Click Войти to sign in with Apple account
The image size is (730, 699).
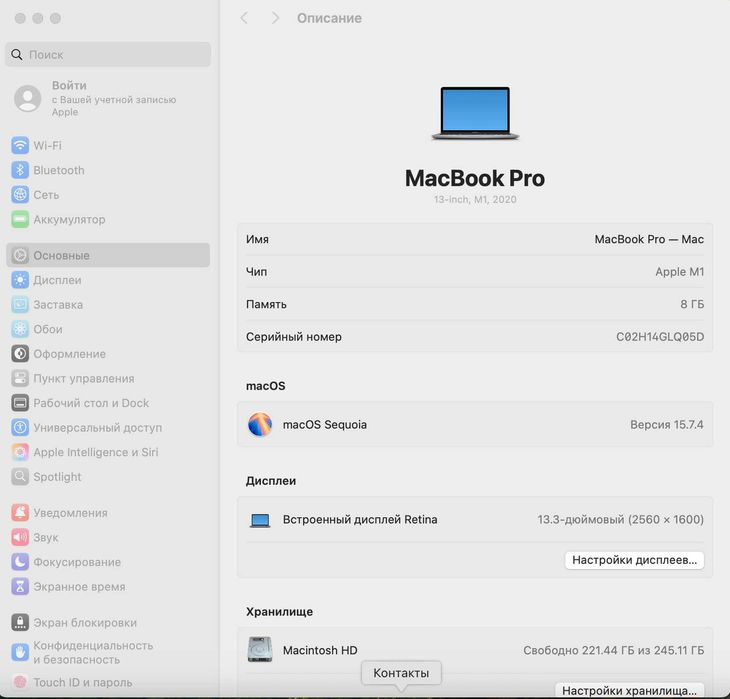[69, 86]
